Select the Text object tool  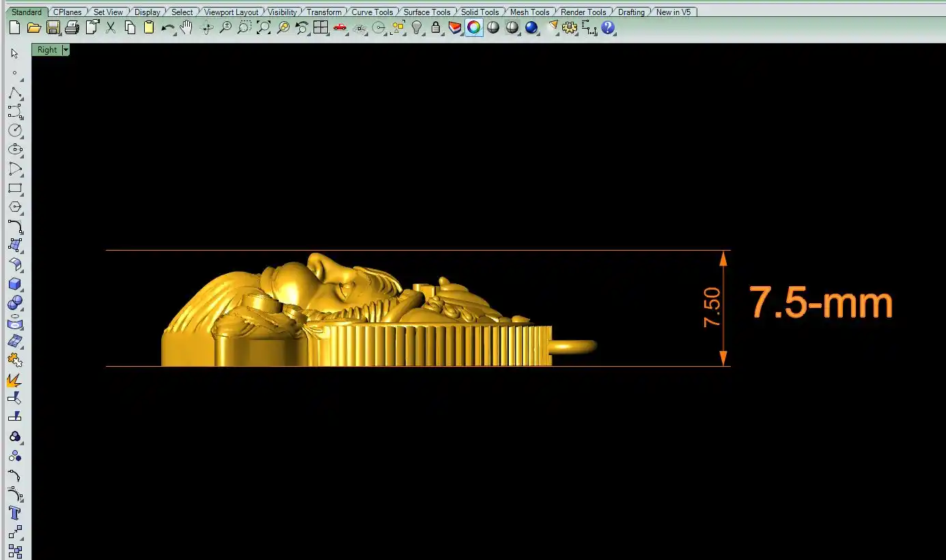click(x=14, y=513)
